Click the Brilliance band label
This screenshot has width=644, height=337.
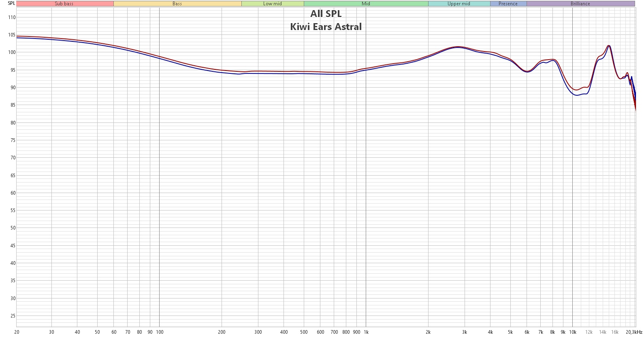click(x=580, y=4)
